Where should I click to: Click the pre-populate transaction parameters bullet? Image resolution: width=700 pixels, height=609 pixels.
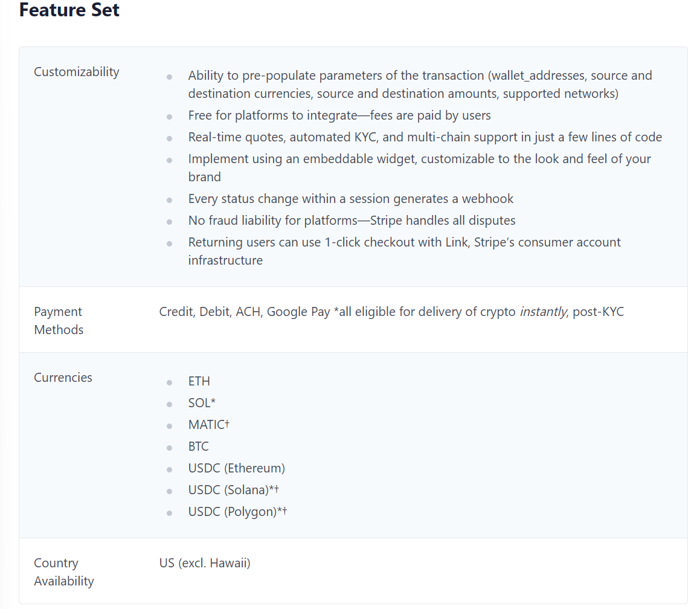(420, 85)
